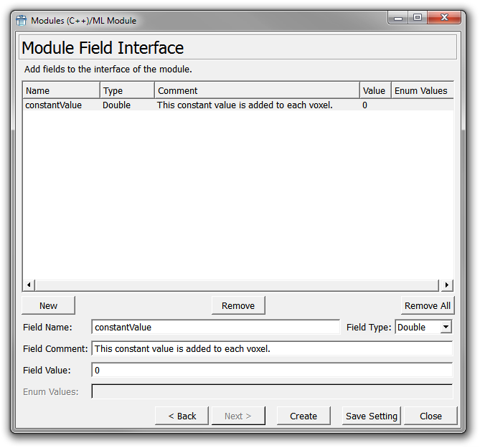Sort by the Name column header
Image resolution: width=480 pixels, height=448 pixels.
(61, 90)
